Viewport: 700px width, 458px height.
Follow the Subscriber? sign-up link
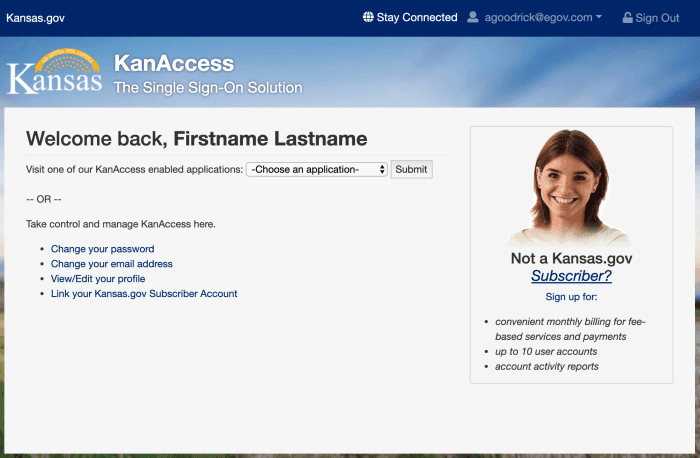[x=571, y=276]
